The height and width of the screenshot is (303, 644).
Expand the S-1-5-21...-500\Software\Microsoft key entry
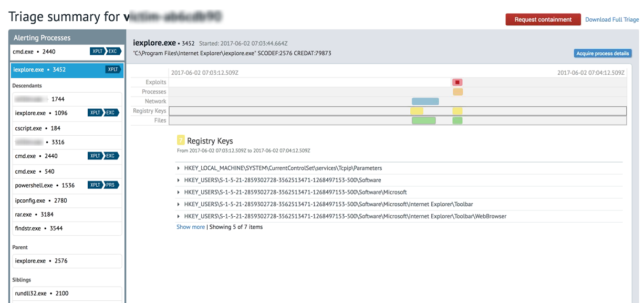[x=179, y=193]
